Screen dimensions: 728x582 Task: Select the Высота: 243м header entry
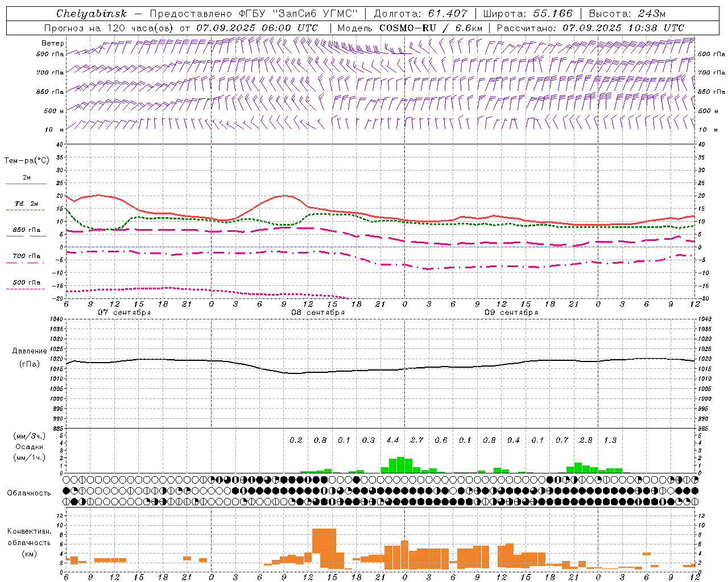click(627, 14)
